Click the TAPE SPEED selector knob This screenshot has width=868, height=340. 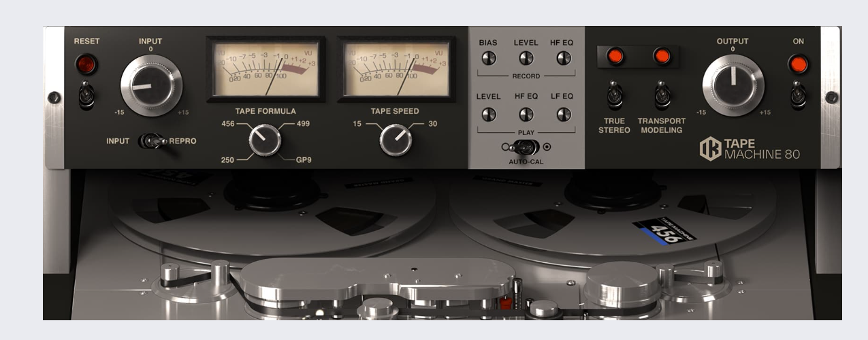396,140
